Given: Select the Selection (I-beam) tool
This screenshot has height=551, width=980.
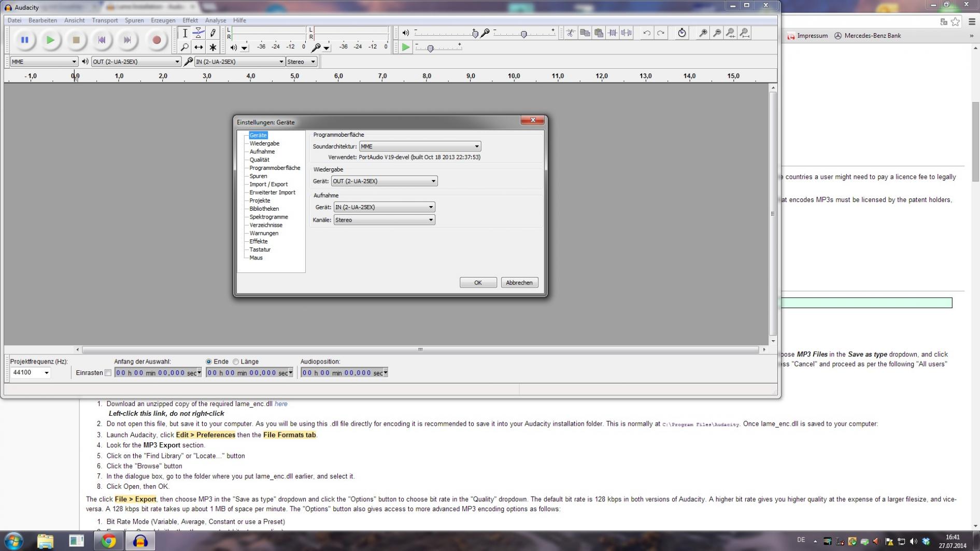Looking at the screenshot, I should 185,33.
